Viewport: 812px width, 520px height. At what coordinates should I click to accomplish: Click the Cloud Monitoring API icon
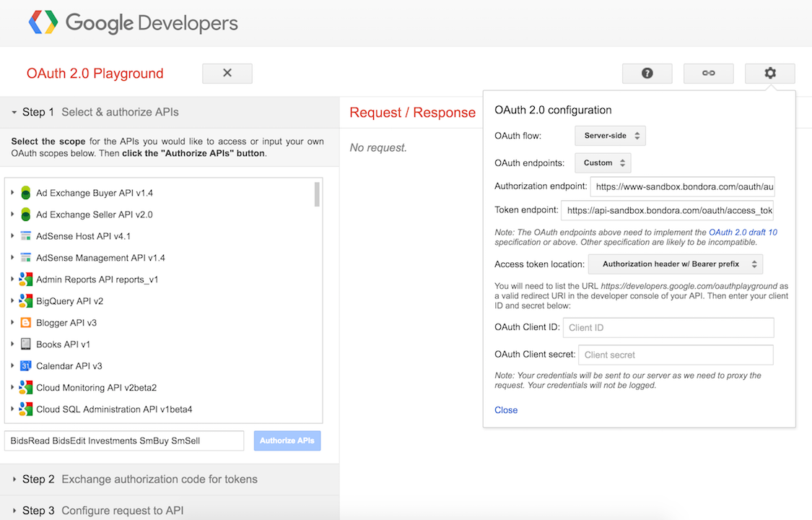tap(25, 387)
